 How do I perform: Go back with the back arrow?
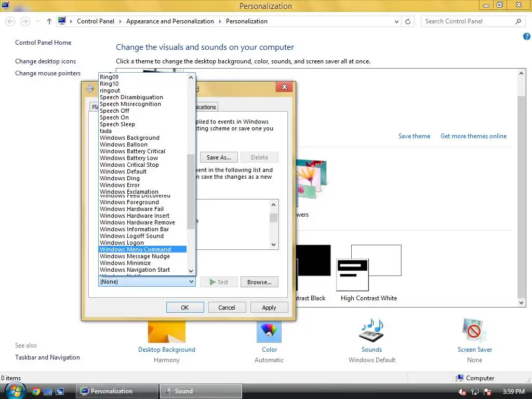click(x=10, y=21)
